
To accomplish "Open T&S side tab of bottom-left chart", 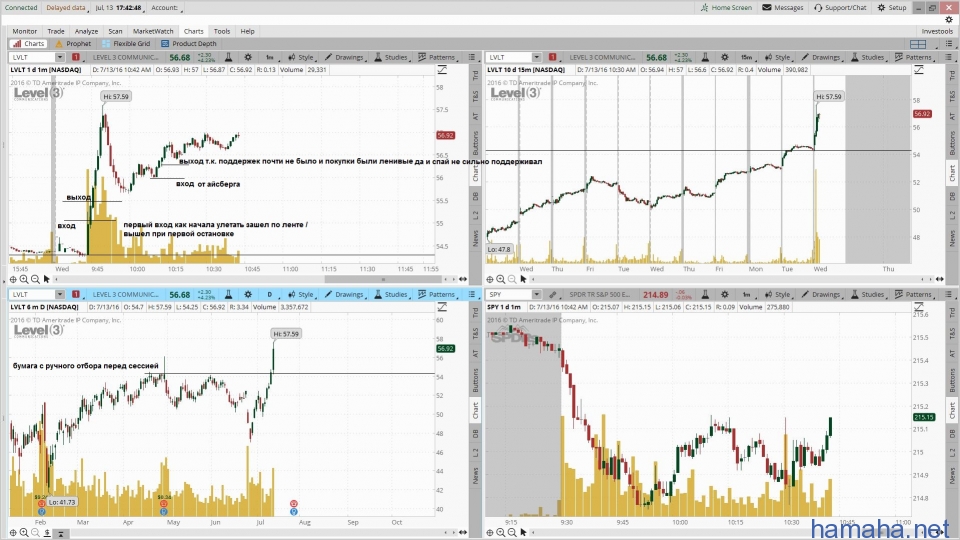I will point(475,334).
